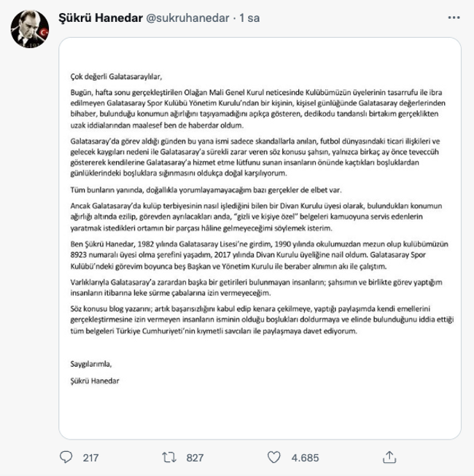Image resolution: width=474 pixels, height=476 pixels.
Task: Click the 217 replies count
Action: pos(90,458)
